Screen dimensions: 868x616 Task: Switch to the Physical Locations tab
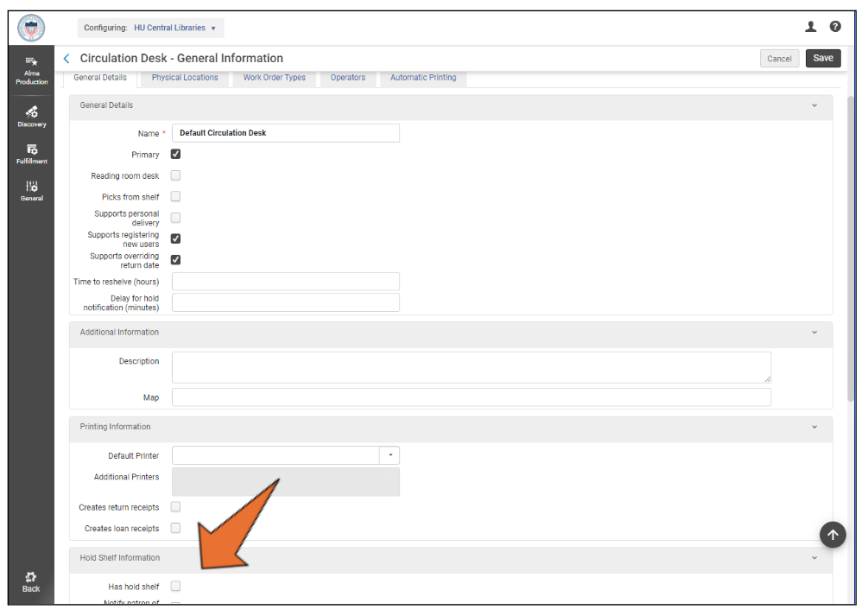[x=185, y=78]
